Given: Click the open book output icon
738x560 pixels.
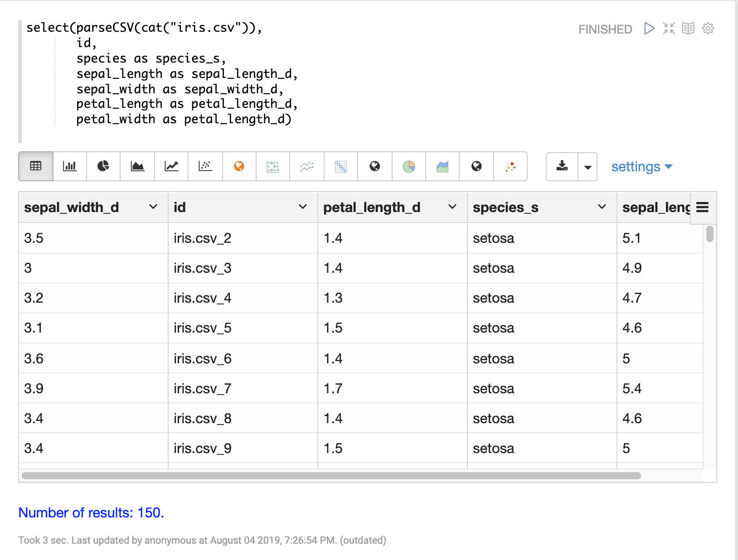Looking at the screenshot, I should pyautogui.click(x=688, y=29).
